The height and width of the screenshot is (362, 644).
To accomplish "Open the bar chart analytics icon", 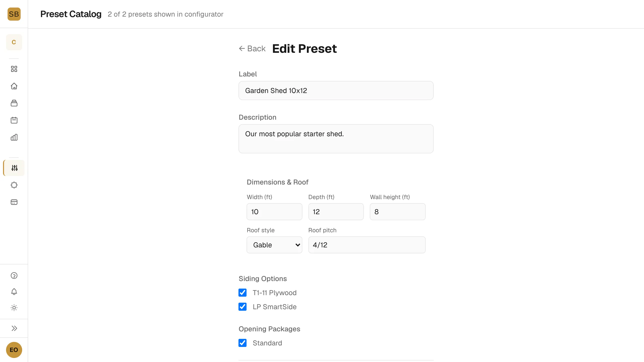I will 14,137.
